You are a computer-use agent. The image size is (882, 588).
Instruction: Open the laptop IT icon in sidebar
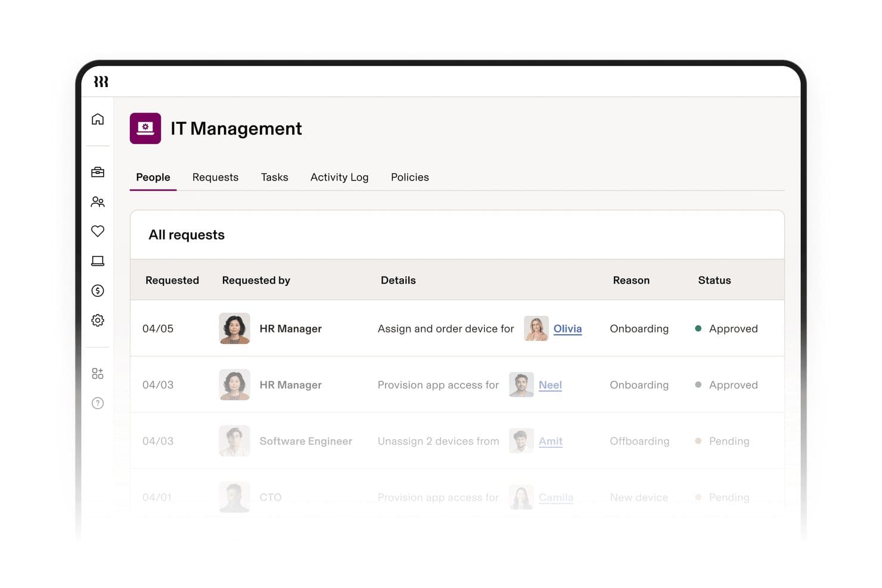point(98,261)
